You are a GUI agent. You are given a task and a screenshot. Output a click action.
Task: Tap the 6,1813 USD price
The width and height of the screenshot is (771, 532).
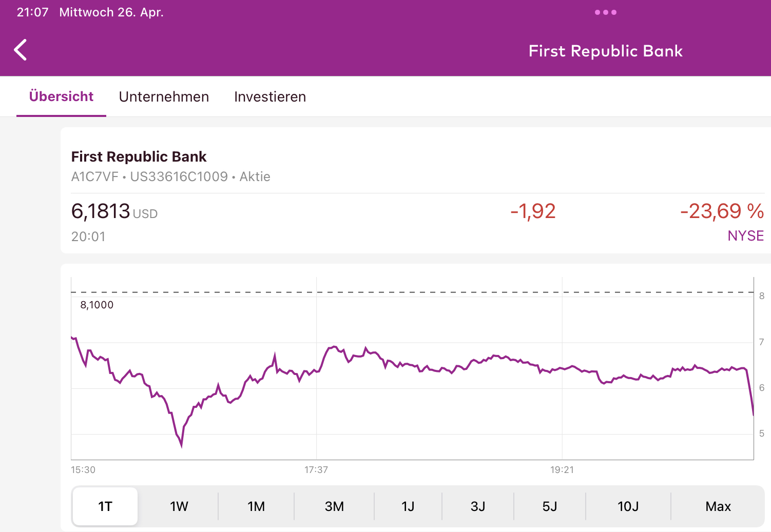[114, 211]
